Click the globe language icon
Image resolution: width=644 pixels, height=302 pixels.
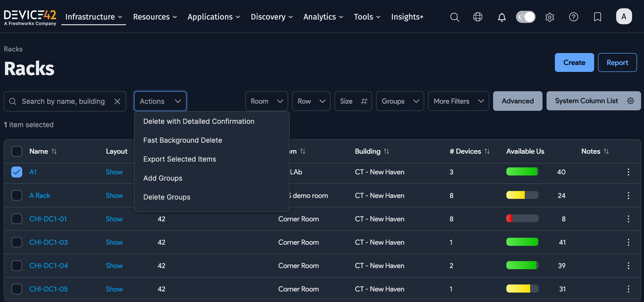(x=478, y=17)
